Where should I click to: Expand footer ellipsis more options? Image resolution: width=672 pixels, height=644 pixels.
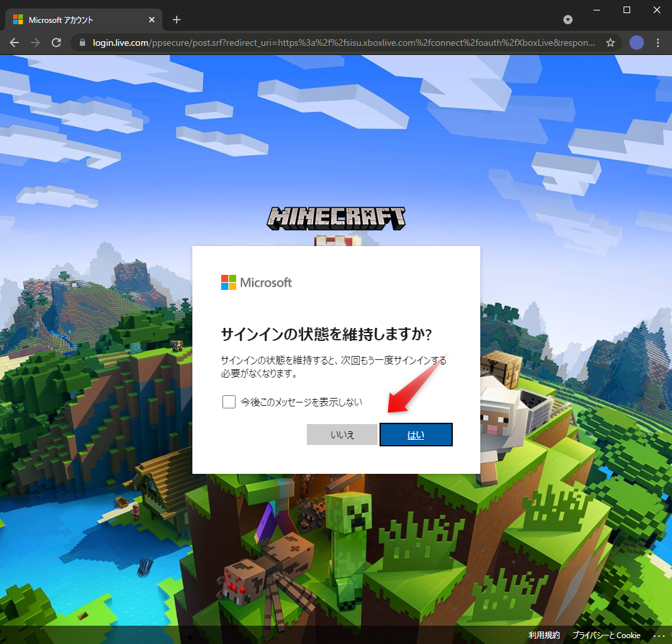658,635
